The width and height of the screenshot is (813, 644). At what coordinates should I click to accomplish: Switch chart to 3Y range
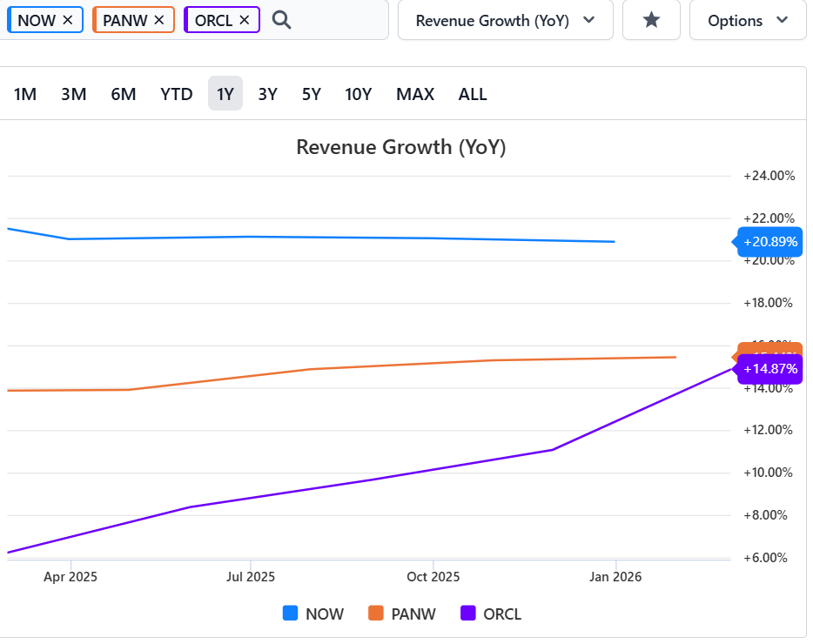tap(267, 94)
